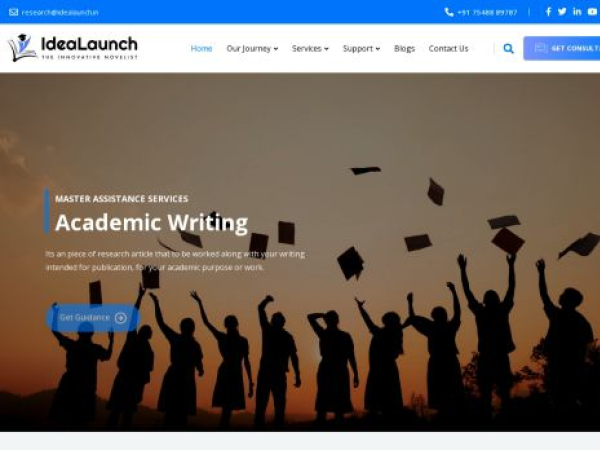The image size is (600, 450).
Task: Click the envelope email icon
Action: coord(13,12)
